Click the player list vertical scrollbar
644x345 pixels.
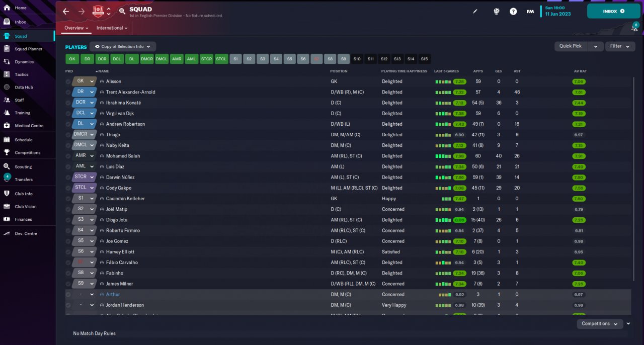point(633,179)
